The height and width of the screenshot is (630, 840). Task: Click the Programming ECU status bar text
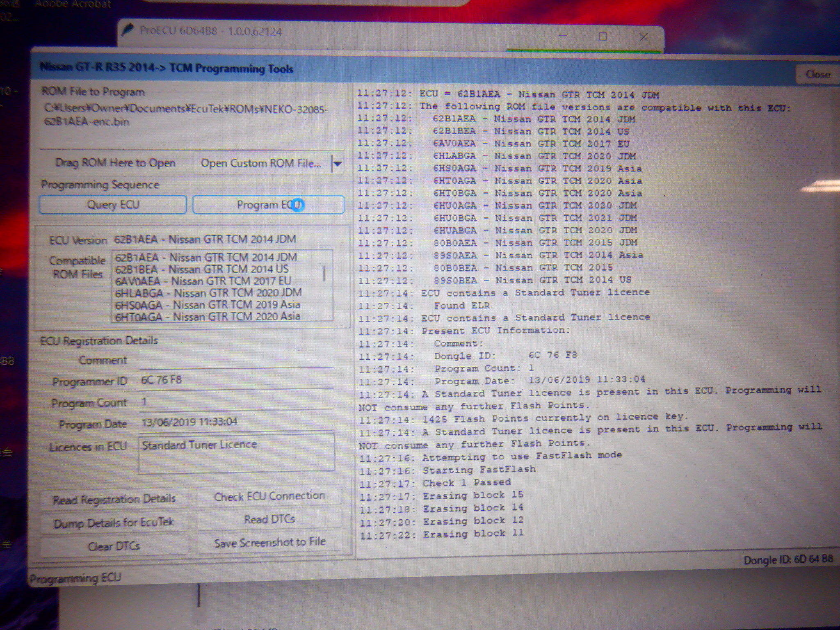pyautogui.click(x=75, y=578)
